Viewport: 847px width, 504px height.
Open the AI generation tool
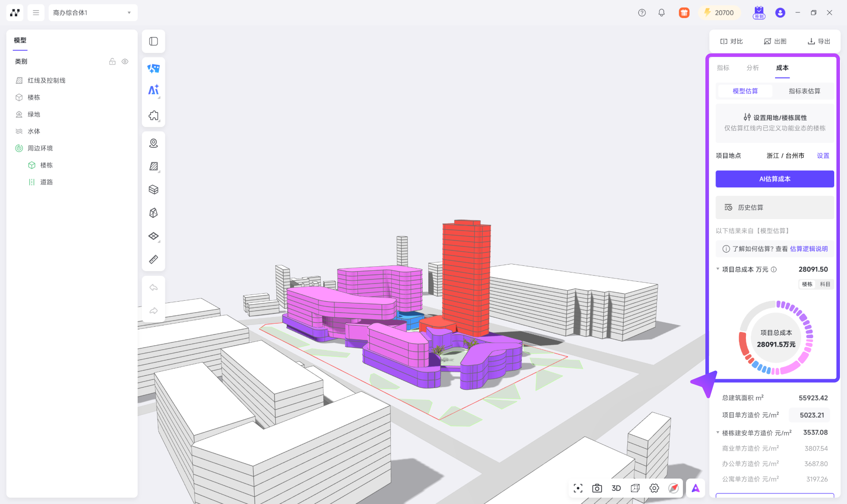coord(154,90)
